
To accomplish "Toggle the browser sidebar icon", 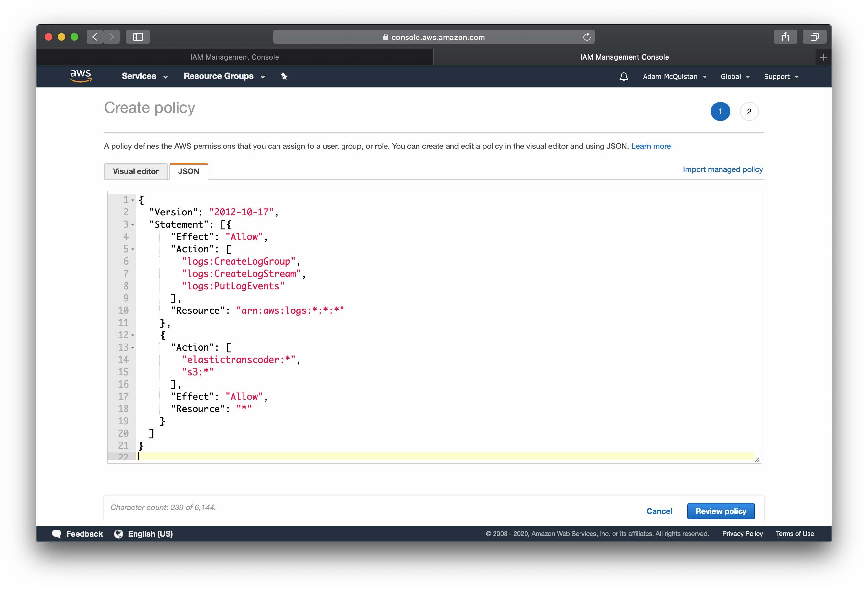I will tap(138, 37).
